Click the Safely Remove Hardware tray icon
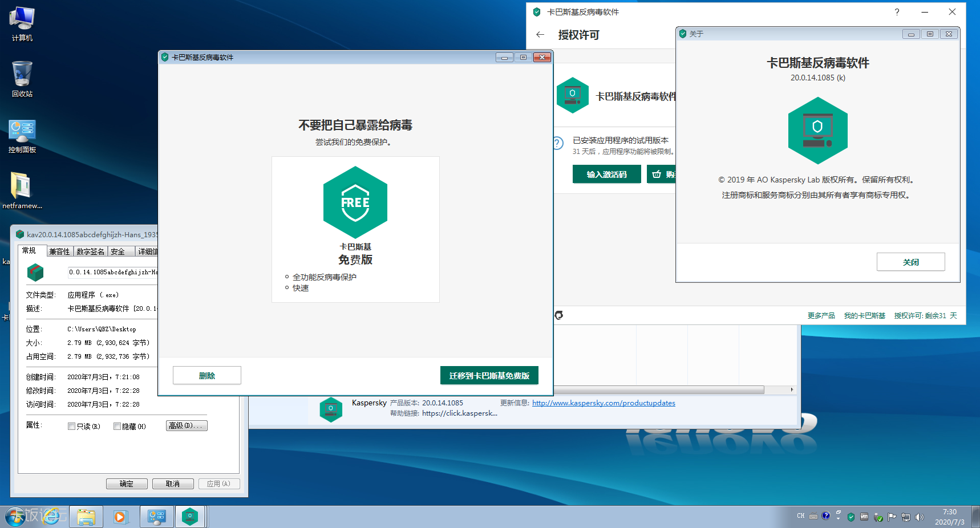This screenshot has width=980, height=528. [x=878, y=517]
